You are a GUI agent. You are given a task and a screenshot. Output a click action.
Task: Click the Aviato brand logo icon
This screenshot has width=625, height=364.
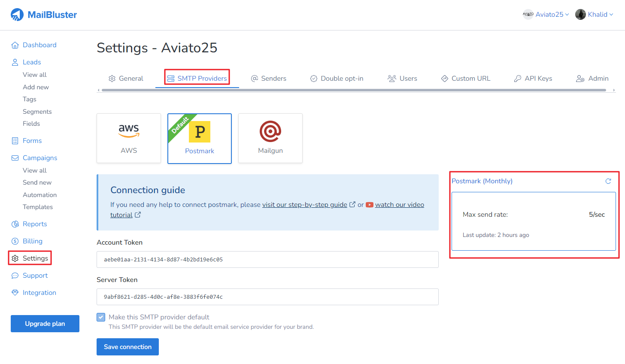[528, 15]
